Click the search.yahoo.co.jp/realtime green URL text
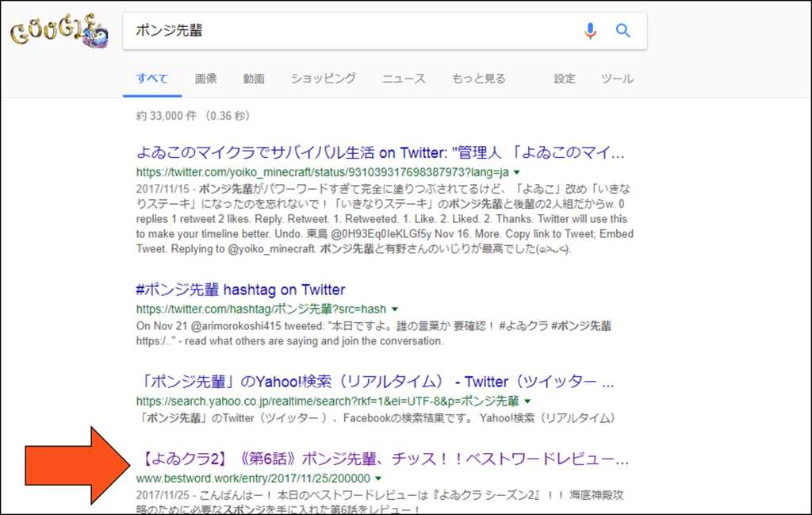This screenshot has height=515, width=812. tap(327, 401)
